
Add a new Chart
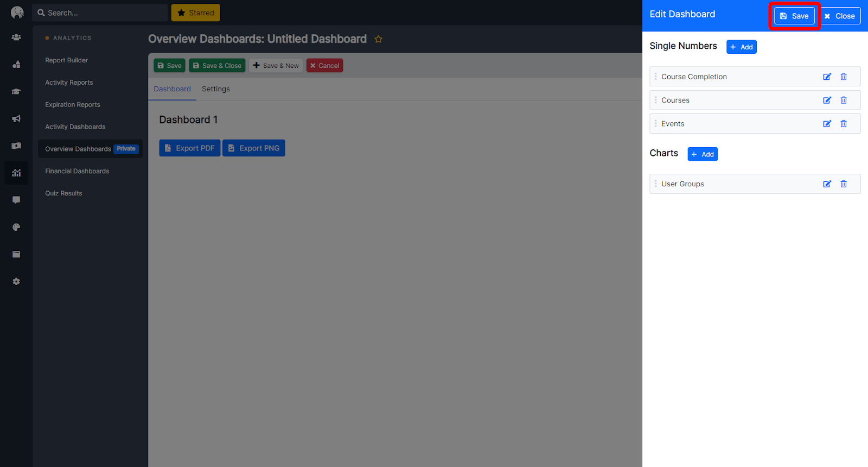coord(703,154)
